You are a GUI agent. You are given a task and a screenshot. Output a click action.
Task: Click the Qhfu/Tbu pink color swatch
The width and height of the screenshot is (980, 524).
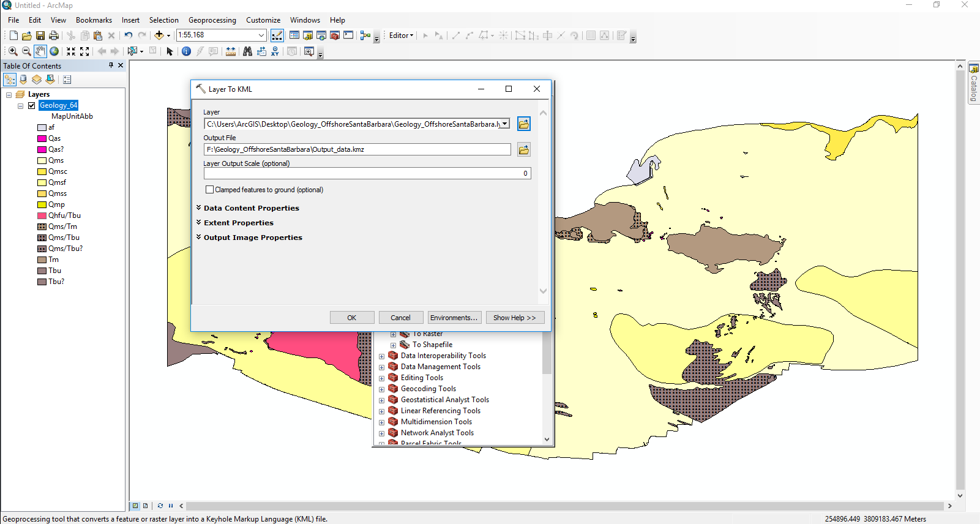pos(42,215)
